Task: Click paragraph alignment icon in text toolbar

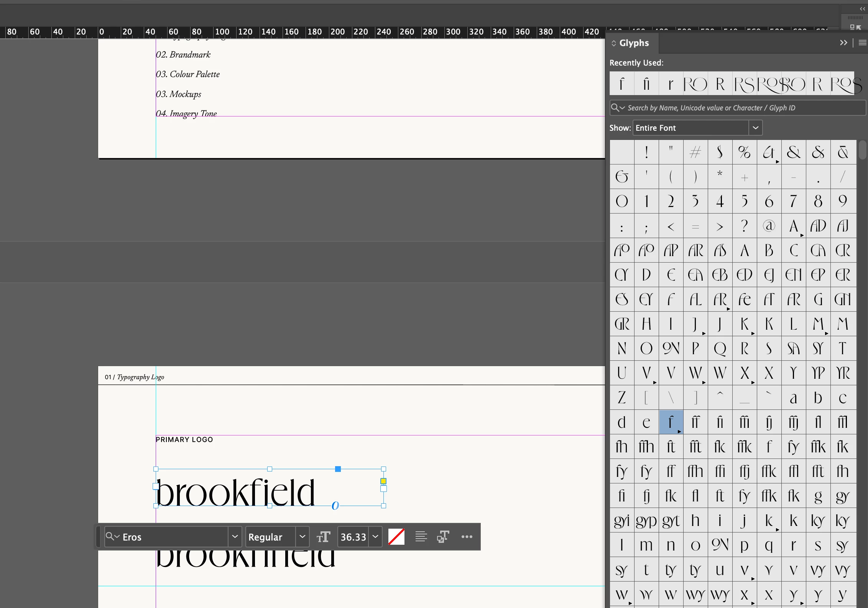Action: 421,537
